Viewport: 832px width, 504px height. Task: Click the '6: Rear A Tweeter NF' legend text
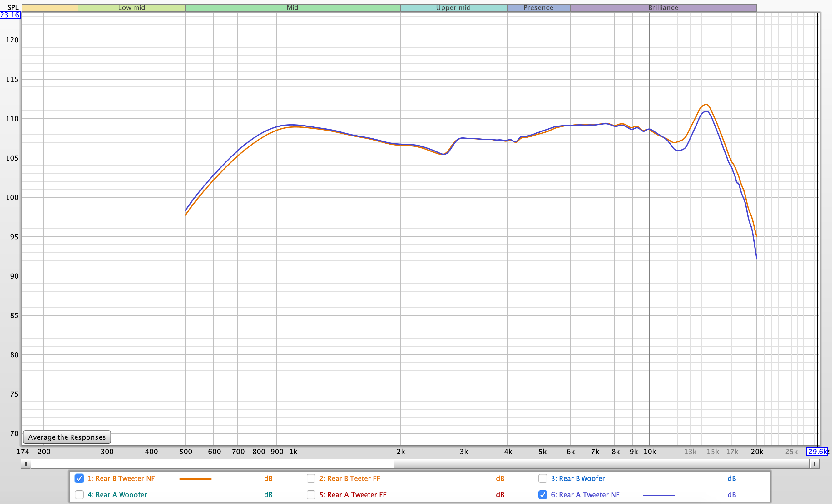point(585,495)
